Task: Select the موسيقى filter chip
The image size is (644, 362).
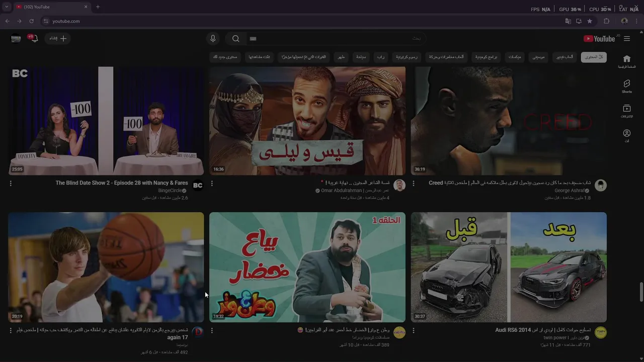Action: (538, 57)
